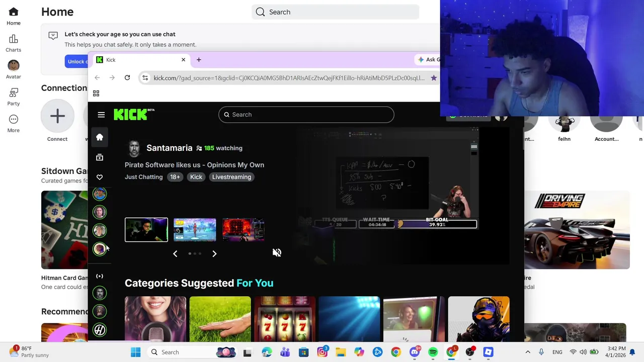
Task: Open File Explorer from the taskbar
Action: tap(341, 352)
